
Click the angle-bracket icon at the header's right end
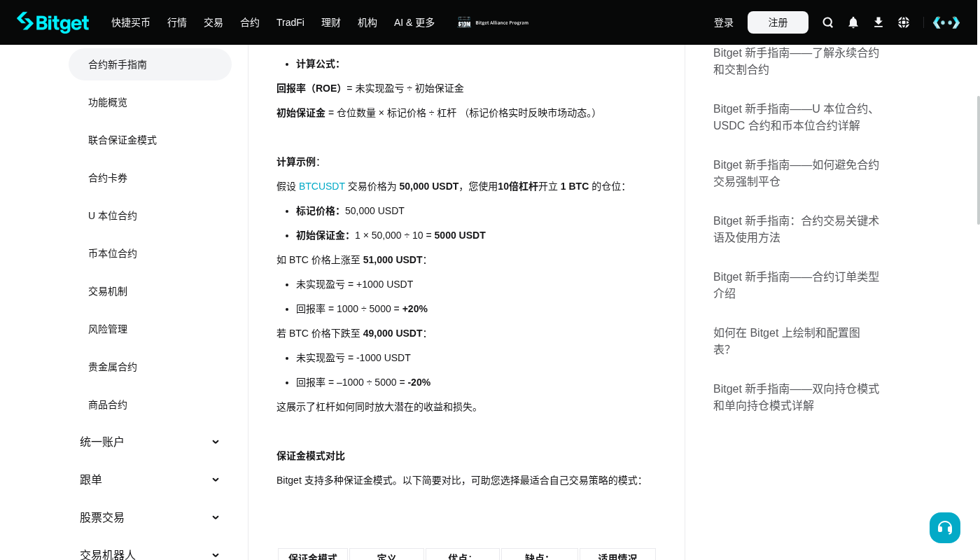(946, 22)
